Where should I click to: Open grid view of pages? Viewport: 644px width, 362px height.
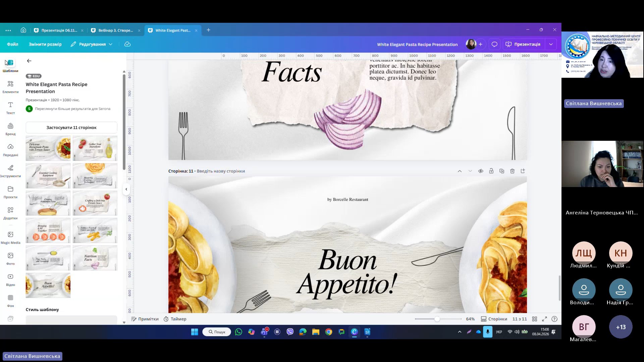coord(535,319)
